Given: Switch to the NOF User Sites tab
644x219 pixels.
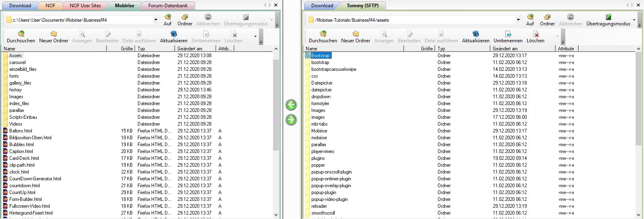Looking at the screenshot, I should (85, 6).
